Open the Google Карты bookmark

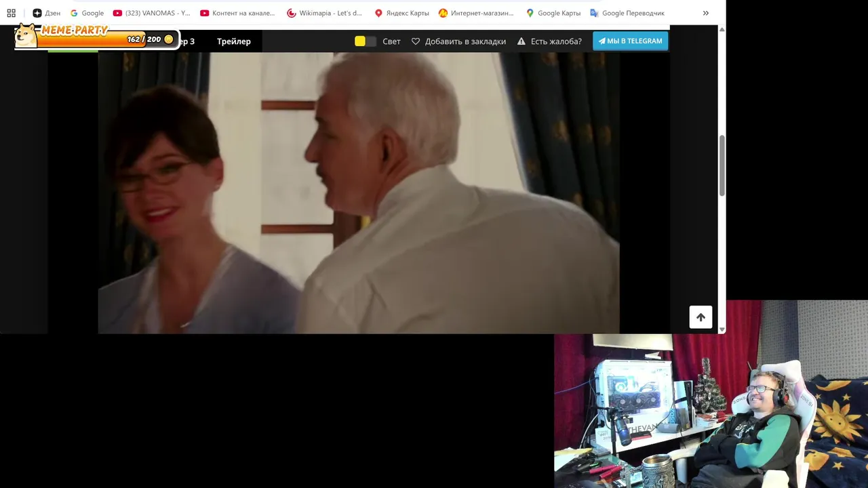[x=553, y=13]
